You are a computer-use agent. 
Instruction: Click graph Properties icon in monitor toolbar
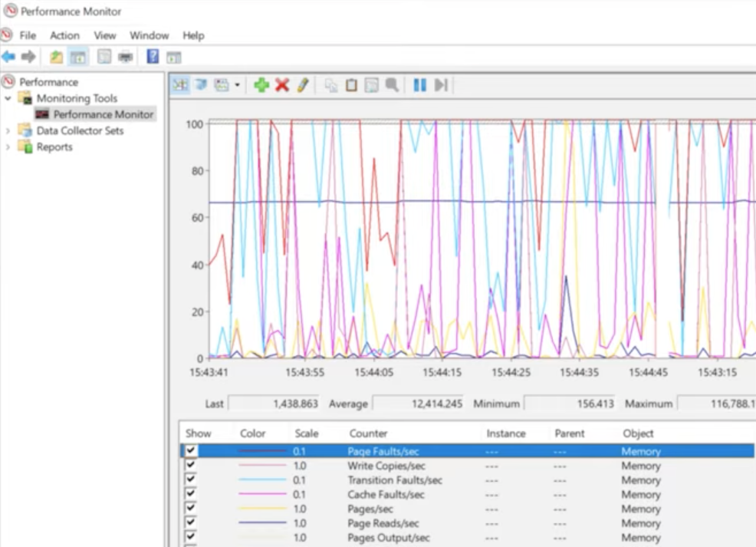[x=372, y=85]
